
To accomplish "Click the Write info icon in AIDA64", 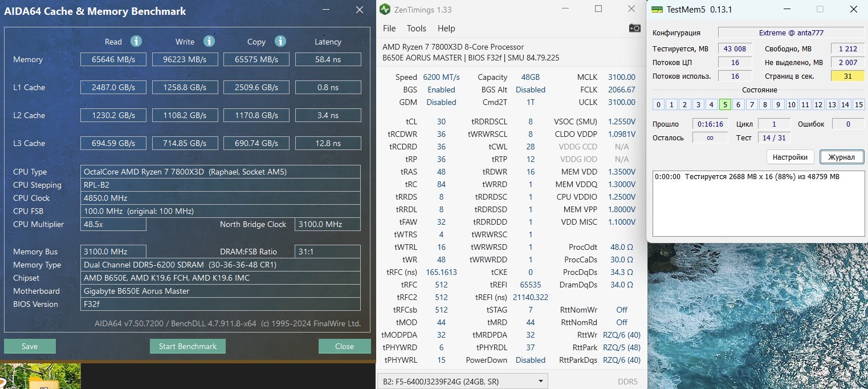I will tap(209, 41).
